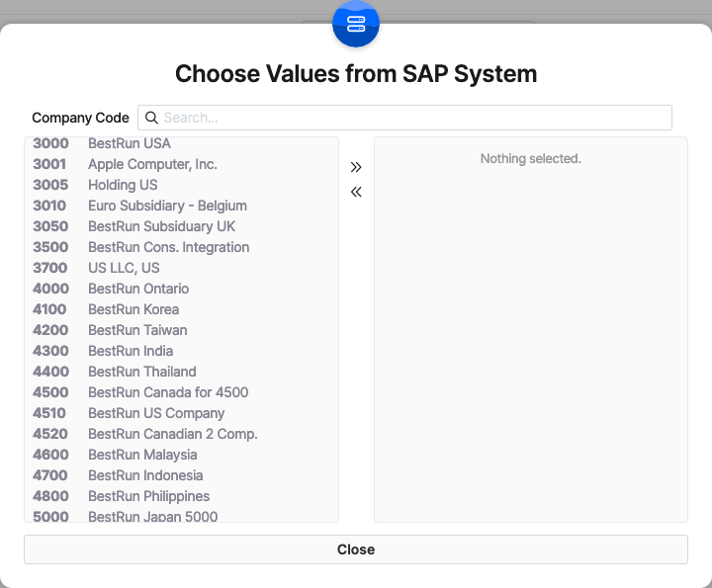
Task: Click the move-all-right double chevron icon
Action: [x=356, y=167]
